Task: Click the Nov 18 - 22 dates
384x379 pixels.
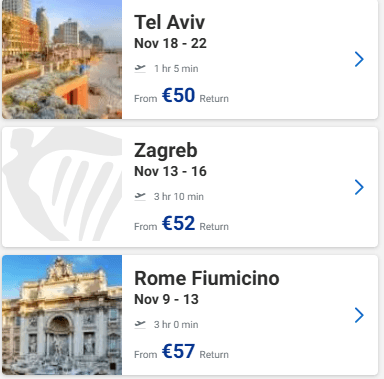Action: [x=170, y=43]
